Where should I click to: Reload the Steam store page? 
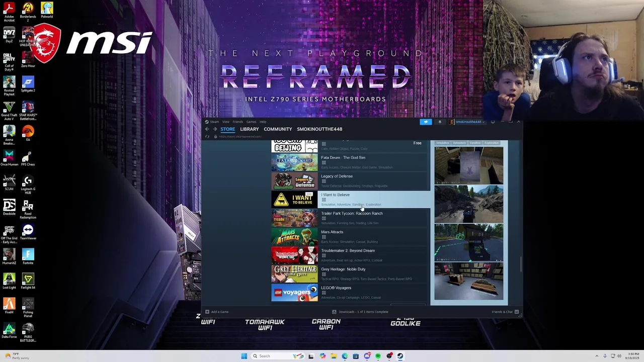pos(207,137)
